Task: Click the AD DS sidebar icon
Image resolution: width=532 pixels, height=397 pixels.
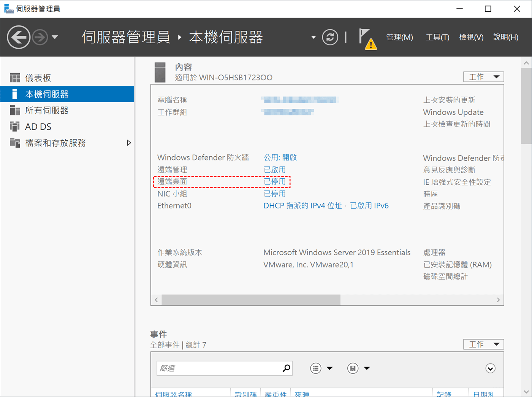Action: 15,127
